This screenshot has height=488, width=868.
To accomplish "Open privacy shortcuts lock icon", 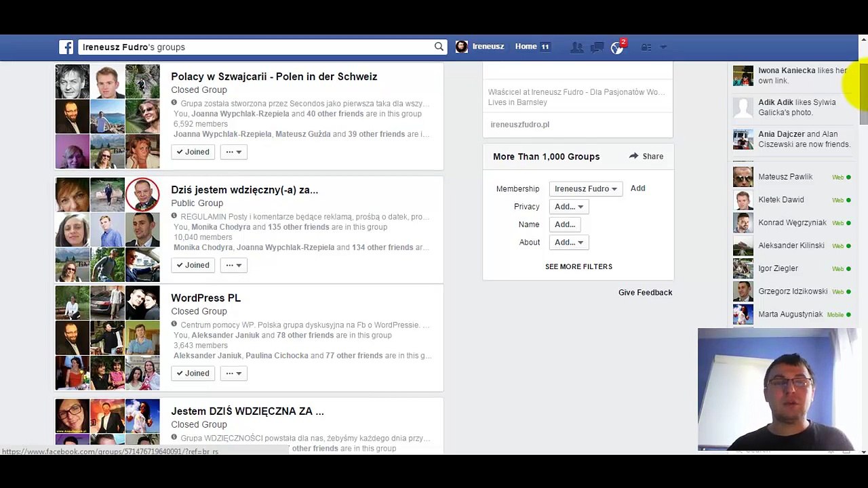I will 646,47.
